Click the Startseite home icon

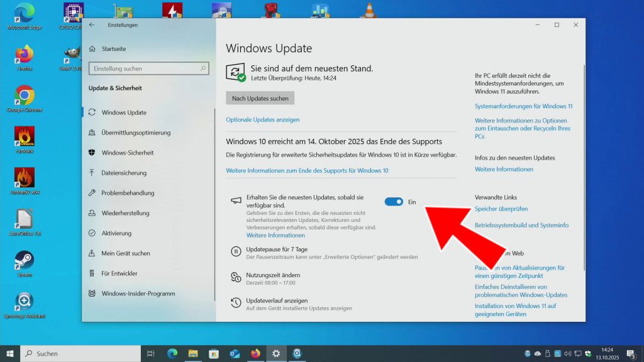coord(92,48)
